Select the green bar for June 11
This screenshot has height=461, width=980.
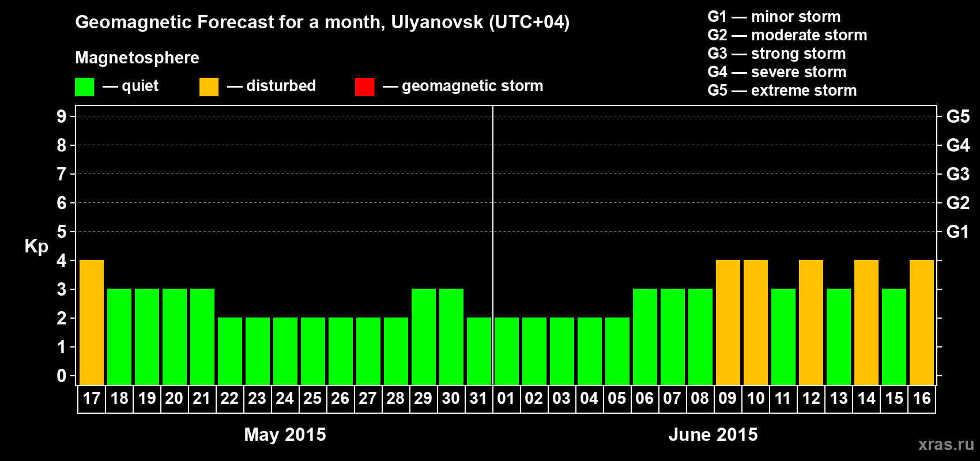pos(783,337)
